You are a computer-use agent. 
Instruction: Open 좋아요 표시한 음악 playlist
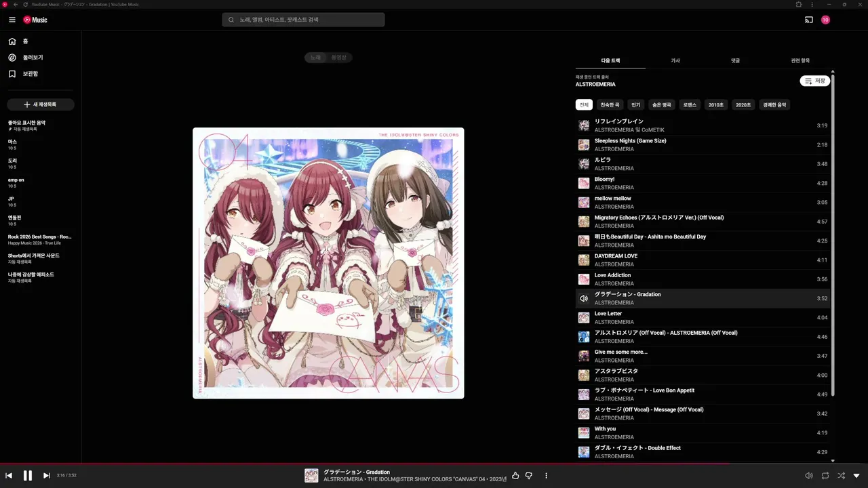pos(41,125)
